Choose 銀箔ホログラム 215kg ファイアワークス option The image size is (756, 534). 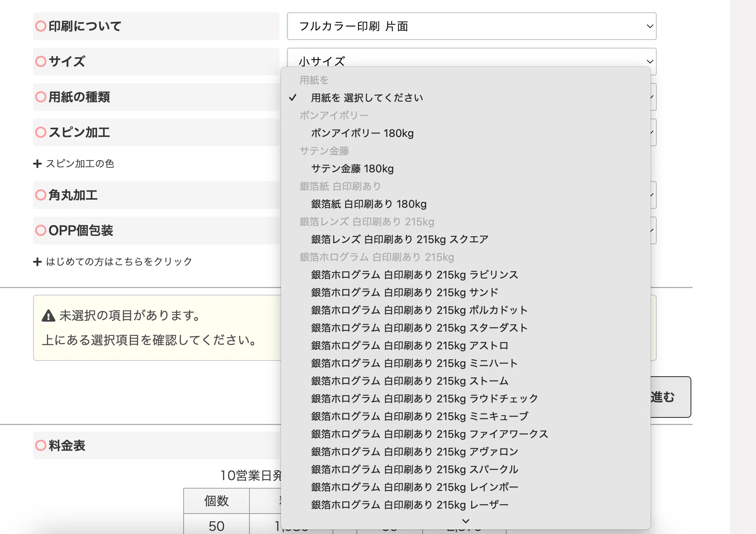pos(466,434)
